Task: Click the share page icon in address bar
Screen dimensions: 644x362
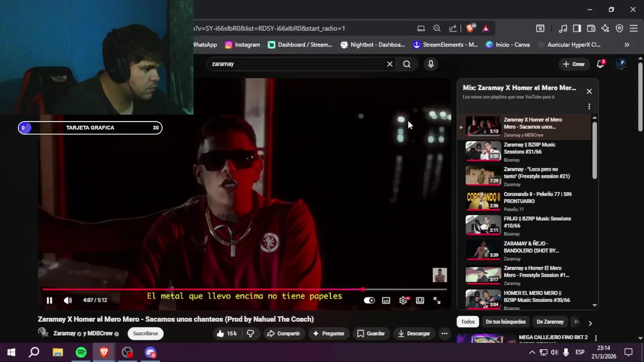Action: (453, 28)
